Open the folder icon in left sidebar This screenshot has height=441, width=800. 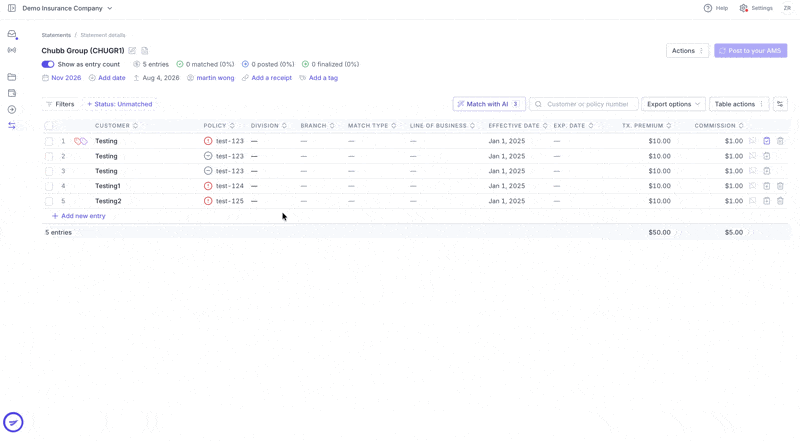pyautogui.click(x=12, y=77)
